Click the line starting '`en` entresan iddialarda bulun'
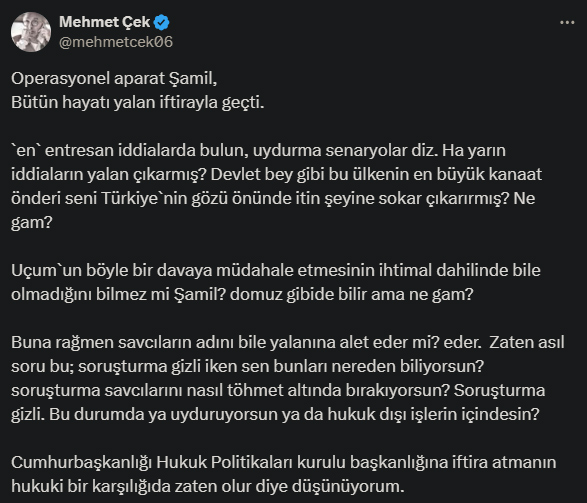This screenshot has width=587, height=503. (x=258, y=150)
